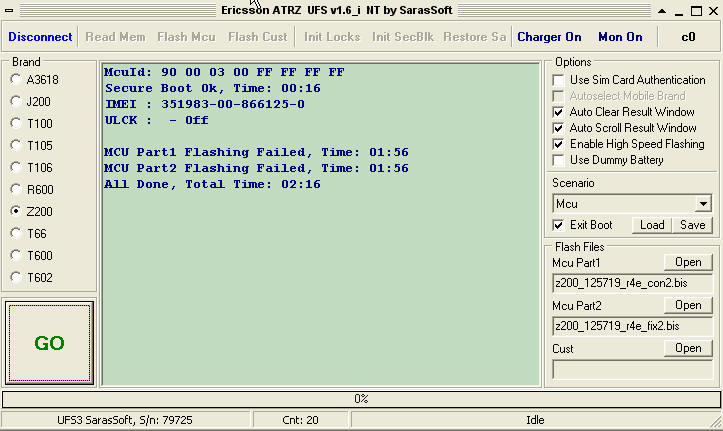Click MCU Part1 Flashing Failed line

(x=256, y=152)
